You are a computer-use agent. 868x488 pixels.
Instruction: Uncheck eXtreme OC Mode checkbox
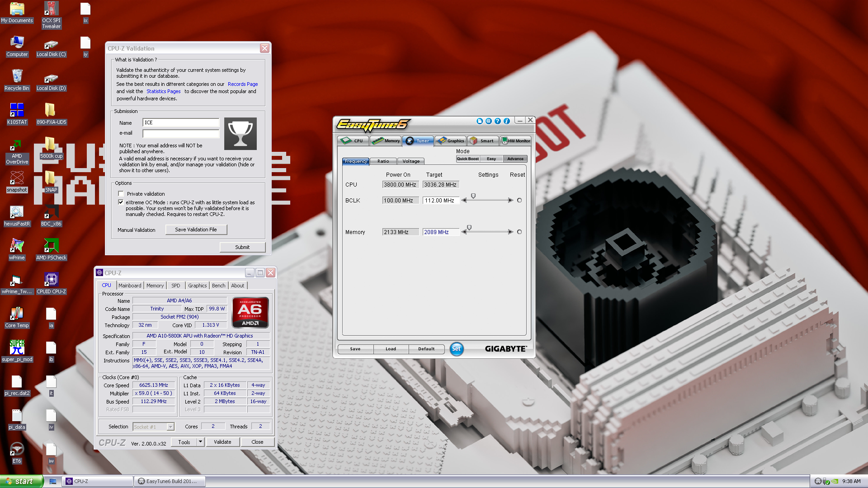coord(121,202)
